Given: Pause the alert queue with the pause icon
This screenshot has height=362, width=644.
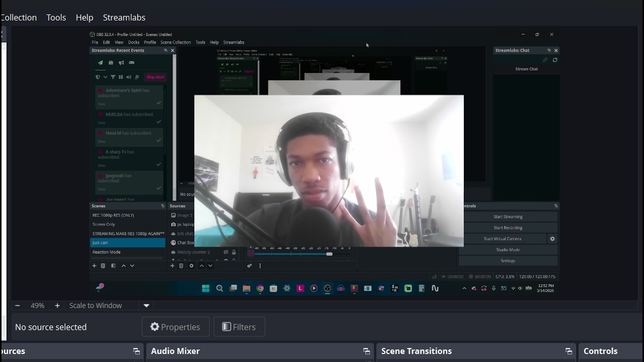Looking at the screenshot, I should [121, 77].
